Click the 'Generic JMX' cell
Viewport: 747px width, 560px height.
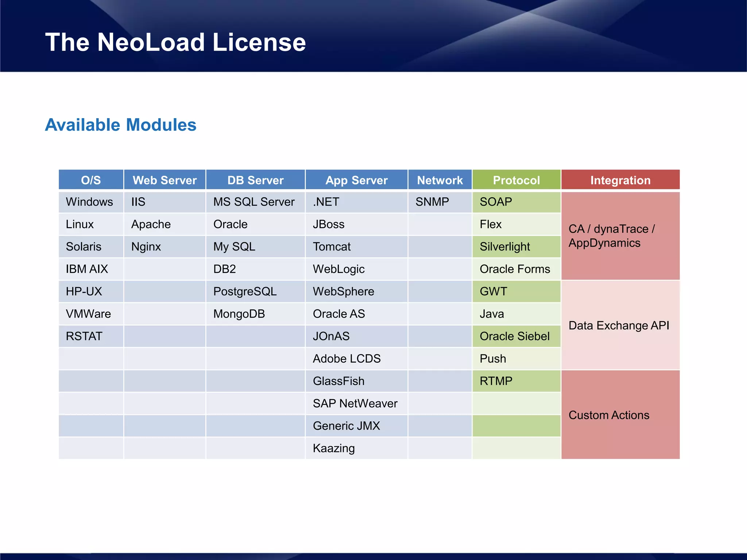[x=357, y=426]
